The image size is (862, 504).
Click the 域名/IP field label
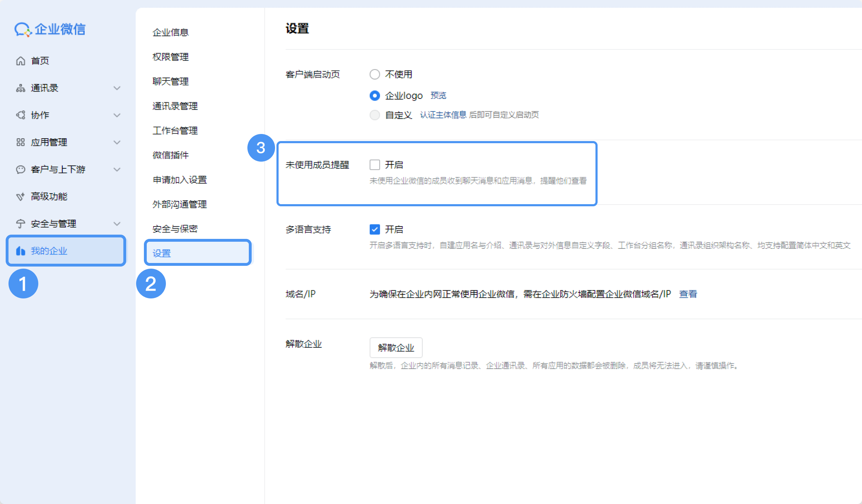(x=301, y=294)
